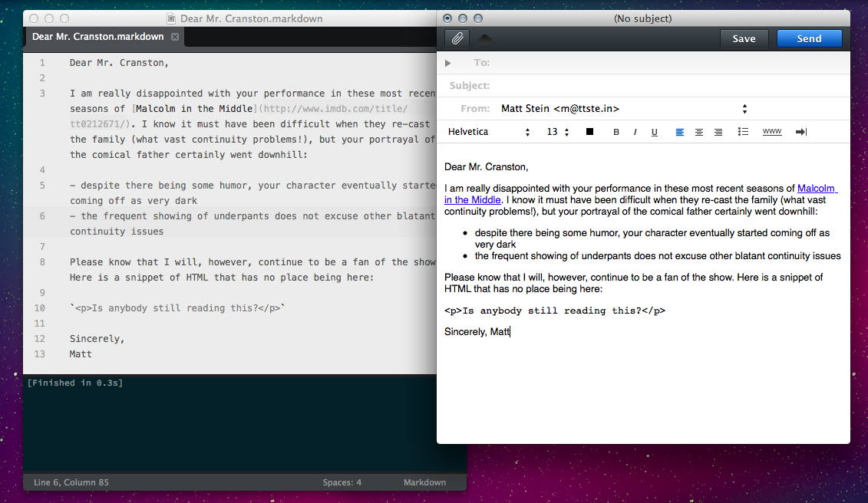The height and width of the screenshot is (503, 868).
Task: Toggle italic formatting in mail composer
Action: click(x=635, y=132)
